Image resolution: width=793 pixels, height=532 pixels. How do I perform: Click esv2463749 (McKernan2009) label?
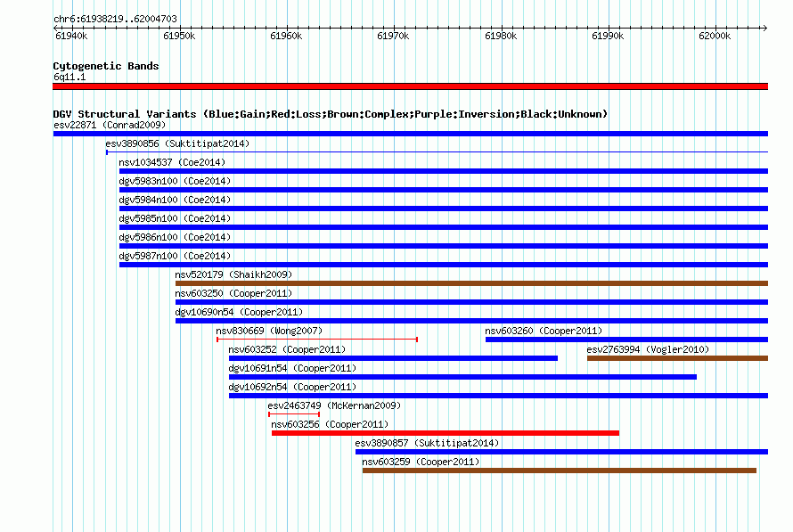[334, 405]
